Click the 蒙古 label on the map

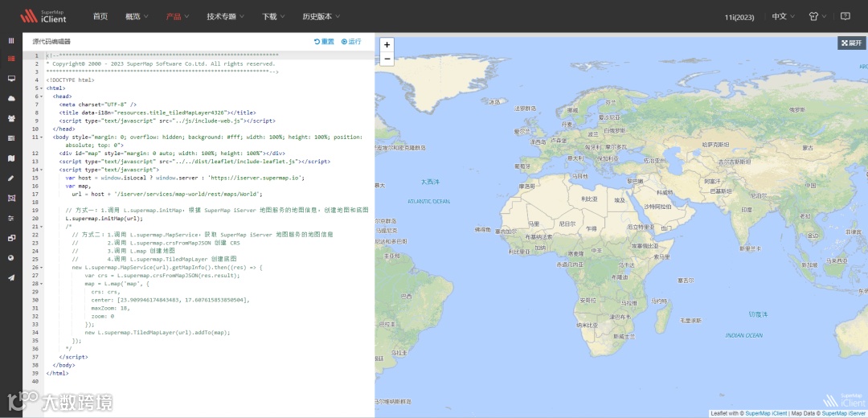coord(808,148)
